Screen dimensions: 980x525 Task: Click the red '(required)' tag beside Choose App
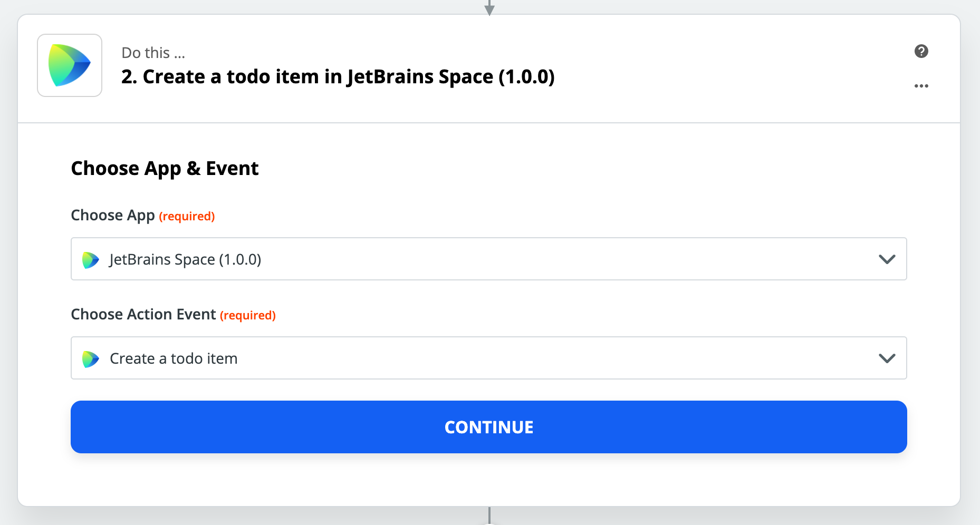[x=187, y=216]
